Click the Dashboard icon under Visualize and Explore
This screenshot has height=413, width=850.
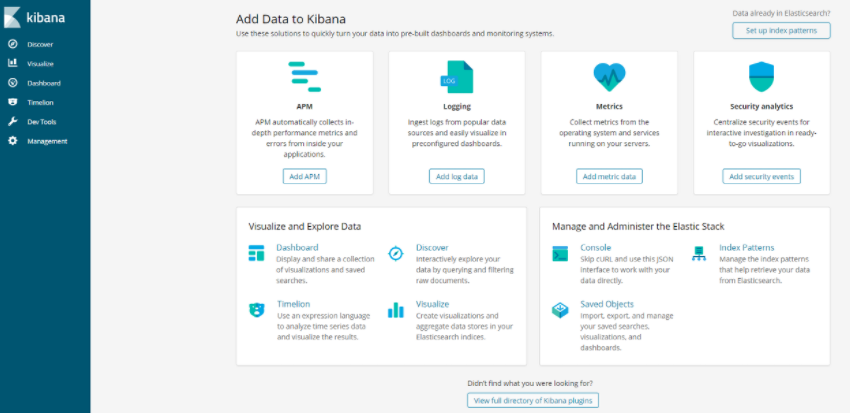point(256,253)
